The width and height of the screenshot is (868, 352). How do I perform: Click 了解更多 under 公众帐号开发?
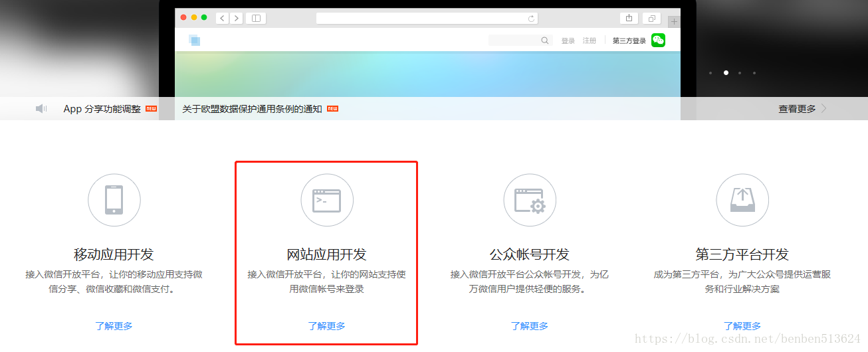click(x=530, y=326)
